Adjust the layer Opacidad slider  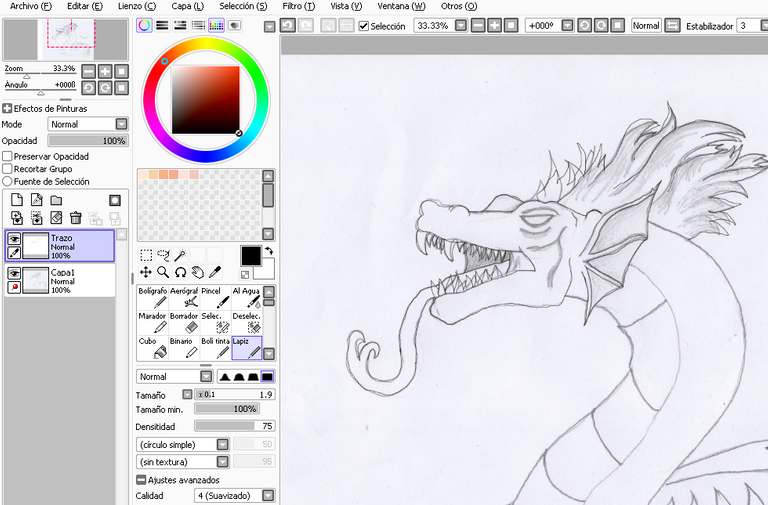pos(88,141)
